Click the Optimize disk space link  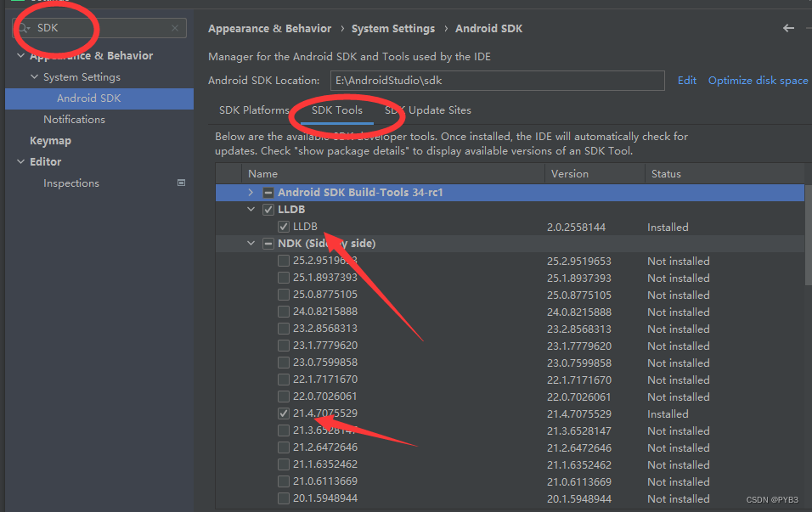(757, 80)
